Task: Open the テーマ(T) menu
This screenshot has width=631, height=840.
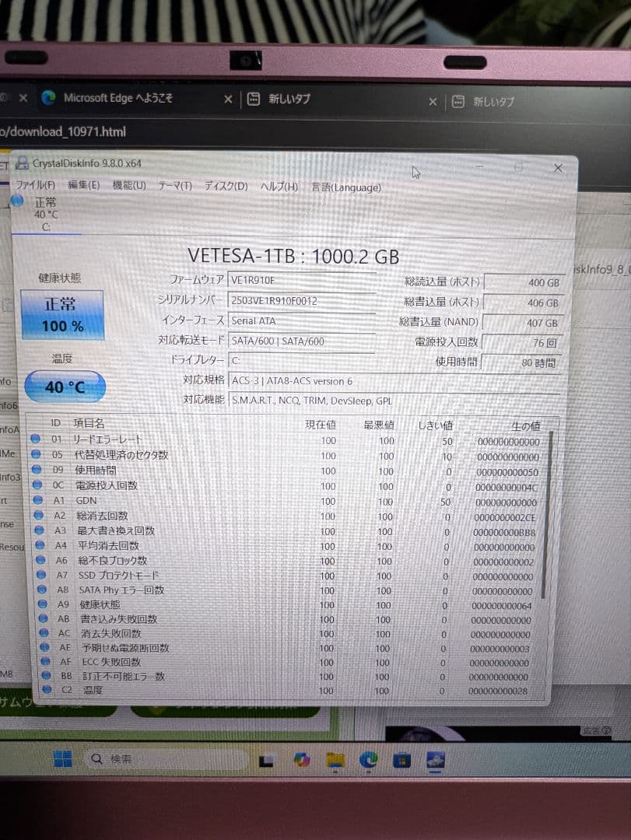Action: pos(175,186)
